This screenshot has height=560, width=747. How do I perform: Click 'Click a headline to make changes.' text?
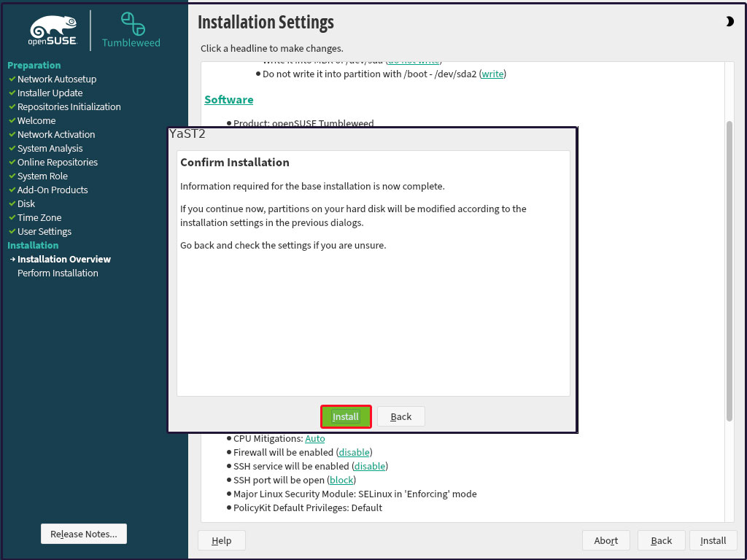coord(272,48)
